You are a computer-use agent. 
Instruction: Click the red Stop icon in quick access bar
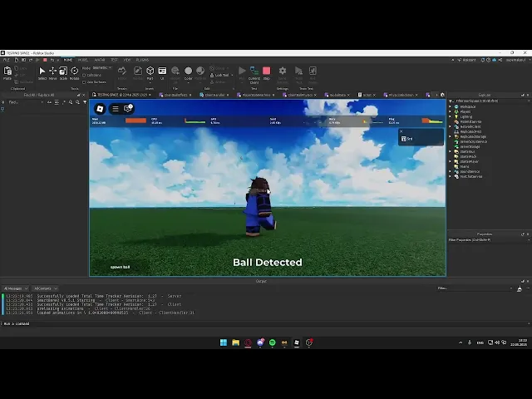(45, 60)
